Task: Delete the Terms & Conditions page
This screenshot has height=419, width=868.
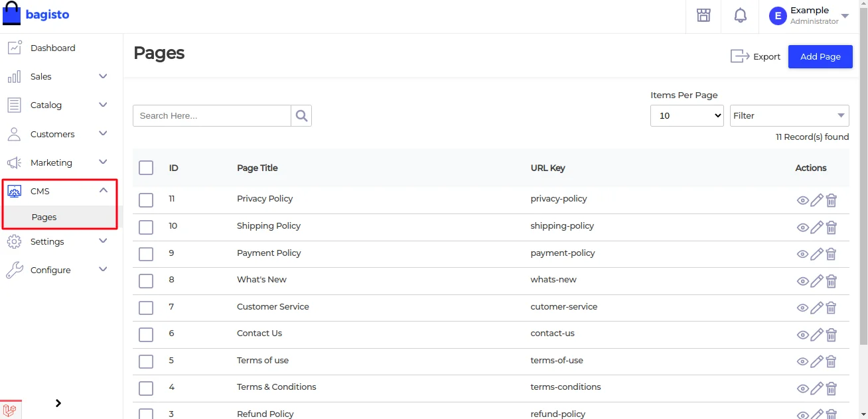Action: click(832, 389)
